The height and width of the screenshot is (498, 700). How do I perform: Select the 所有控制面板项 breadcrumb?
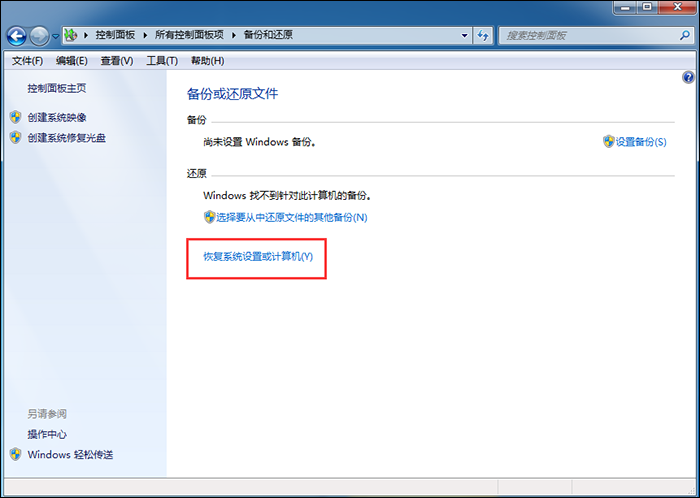[189, 35]
